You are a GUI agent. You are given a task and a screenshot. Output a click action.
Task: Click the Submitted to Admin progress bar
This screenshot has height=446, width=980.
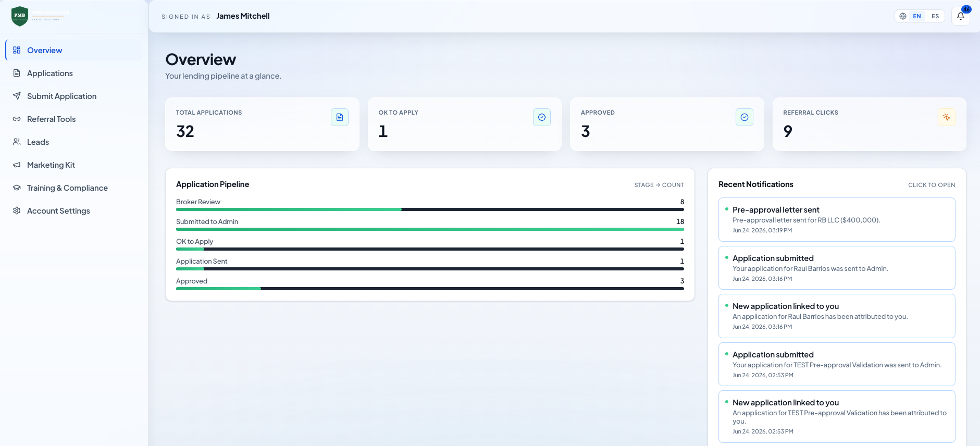coord(430,229)
